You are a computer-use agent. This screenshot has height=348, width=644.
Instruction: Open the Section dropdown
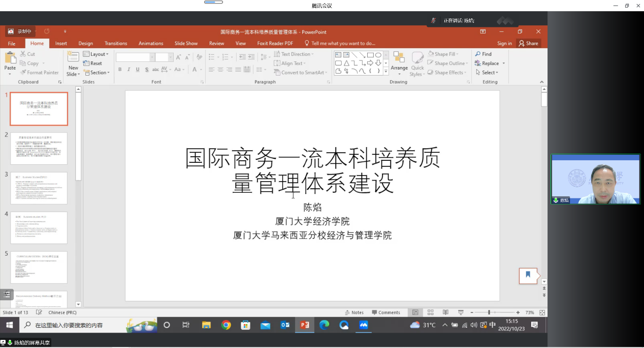tap(95, 73)
